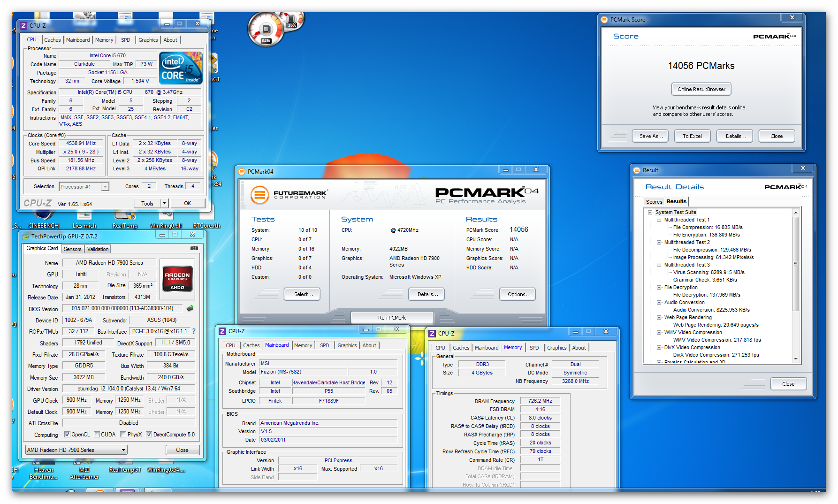Click the Save As... button
This screenshot has width=838, height=504.
pyautogui.click(x=651, y=136)
